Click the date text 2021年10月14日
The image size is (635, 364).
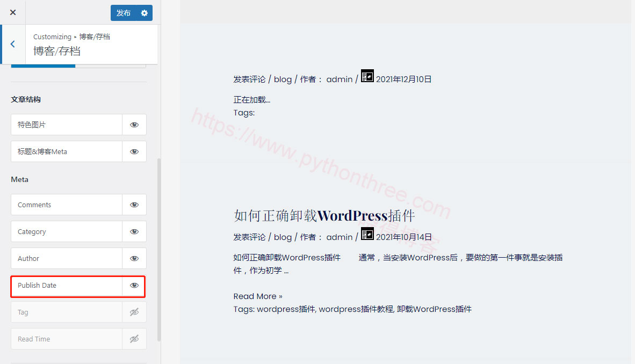pyautogui.click(x=404, y=237)
